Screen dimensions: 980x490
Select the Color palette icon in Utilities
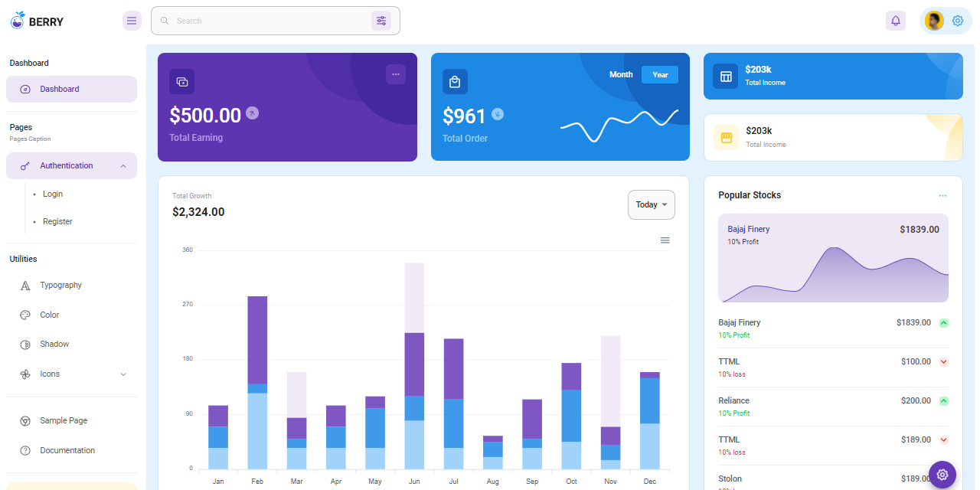26,315
